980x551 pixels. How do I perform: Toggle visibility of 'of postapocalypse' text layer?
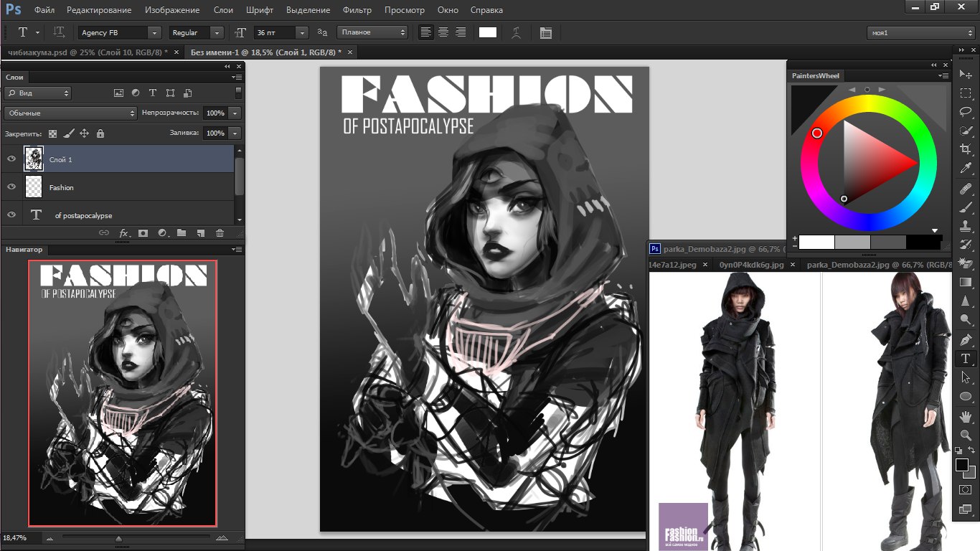click(11, 215)
